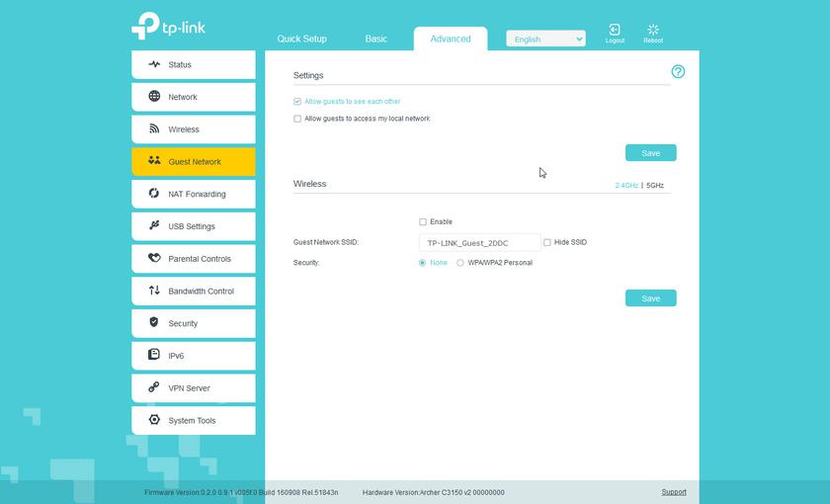Check the Enable guest wireless checkbox

[x=423, y=221]
